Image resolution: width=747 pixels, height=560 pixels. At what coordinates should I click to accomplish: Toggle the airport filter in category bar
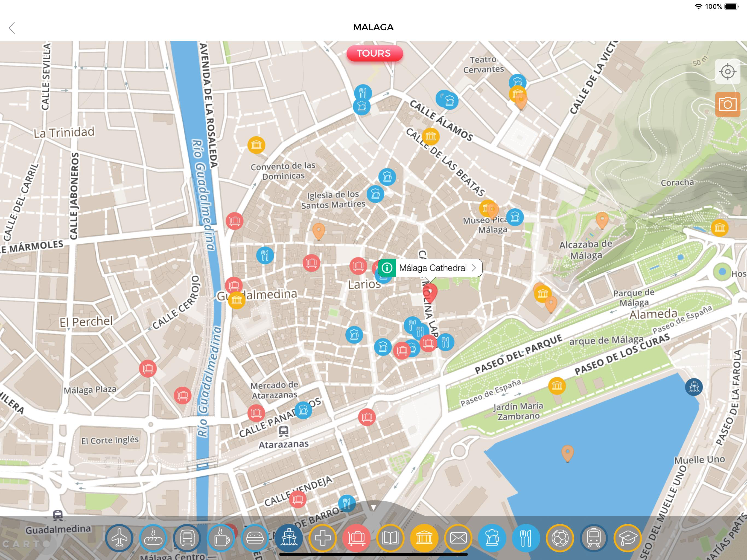(119, 538)
